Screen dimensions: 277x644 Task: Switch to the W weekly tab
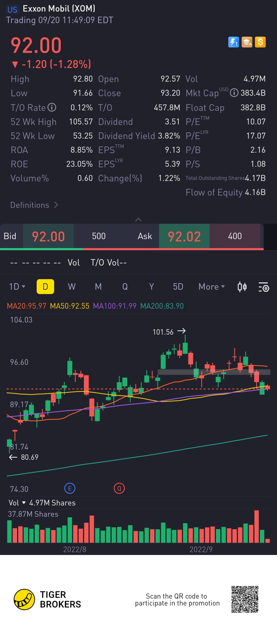tap(72, 287)
